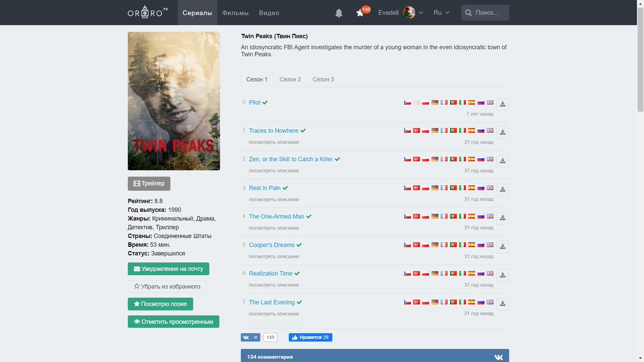644x362 pixels.
Task: Select the UK flag for Pilot
Action: pyautogui.click(x=490, y=102)
